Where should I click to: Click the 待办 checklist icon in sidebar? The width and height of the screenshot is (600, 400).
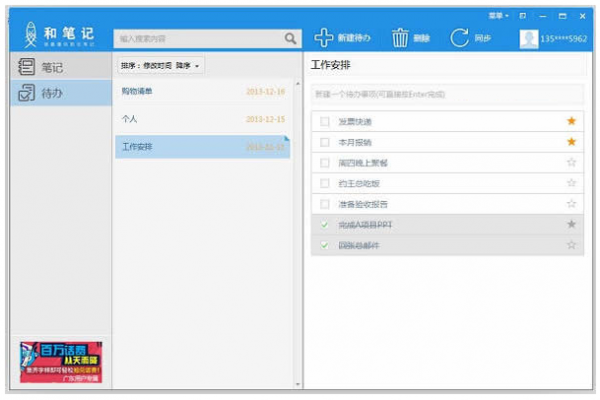pos(26,93)
